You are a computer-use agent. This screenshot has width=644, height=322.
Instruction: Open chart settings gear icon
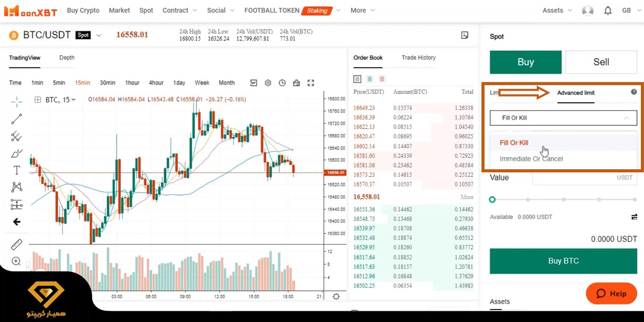[x=268, y=83]
